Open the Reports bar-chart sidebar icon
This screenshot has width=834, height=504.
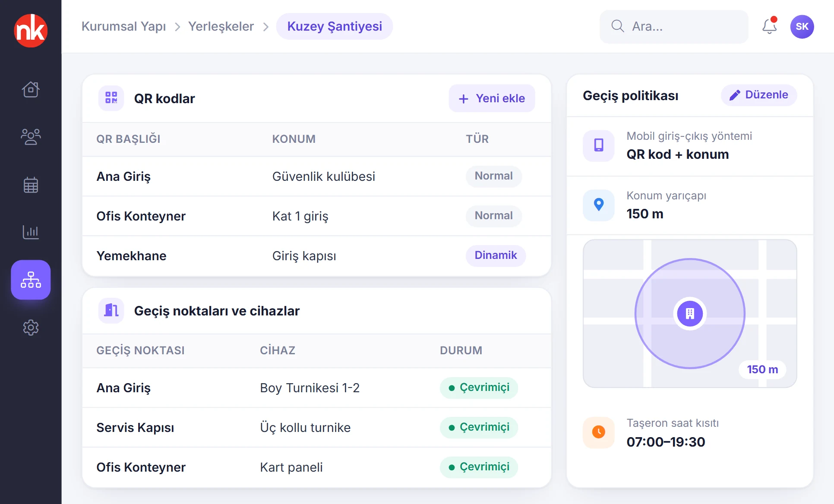[x=31, y=232]
